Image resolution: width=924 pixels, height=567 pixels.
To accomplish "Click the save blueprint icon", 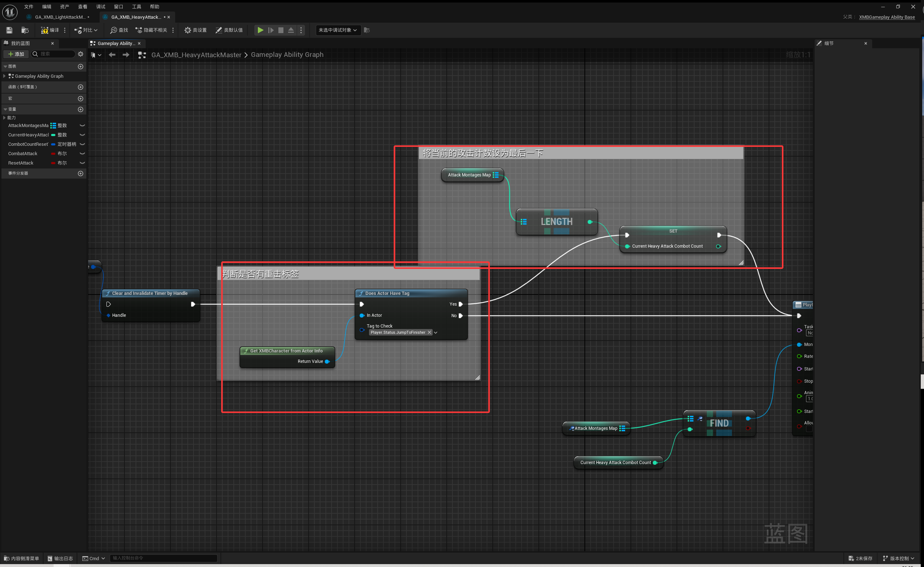I will point(9,30).
